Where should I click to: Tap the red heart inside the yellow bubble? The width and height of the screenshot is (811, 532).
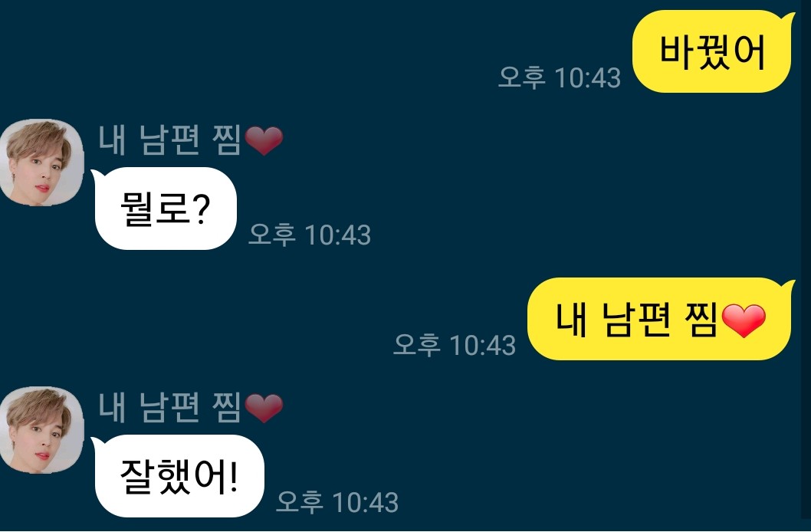744,320
